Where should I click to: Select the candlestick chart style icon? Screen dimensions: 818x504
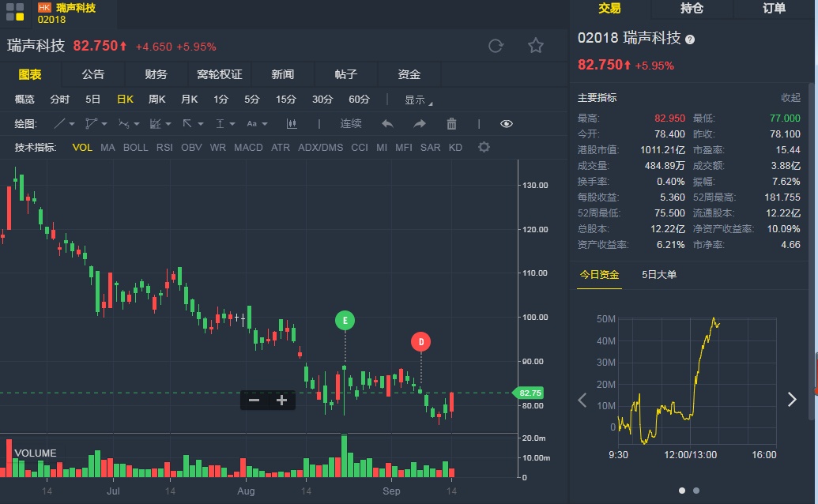point(292,124)
